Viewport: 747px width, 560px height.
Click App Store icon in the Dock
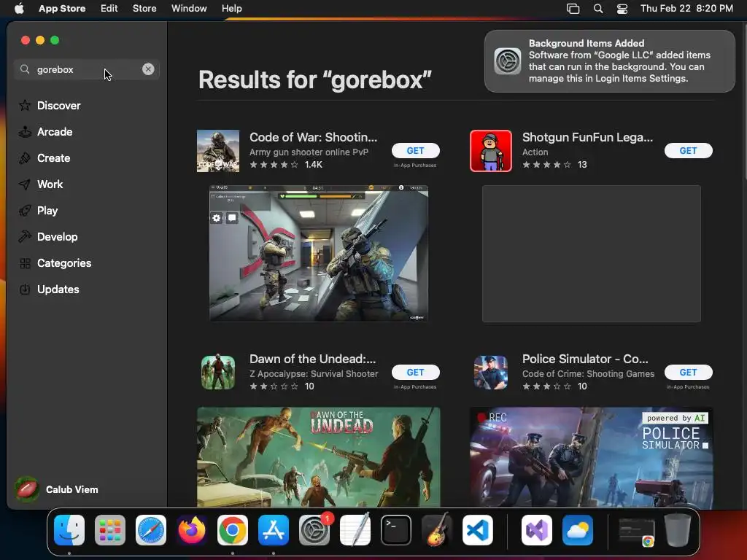pos(274,530)
